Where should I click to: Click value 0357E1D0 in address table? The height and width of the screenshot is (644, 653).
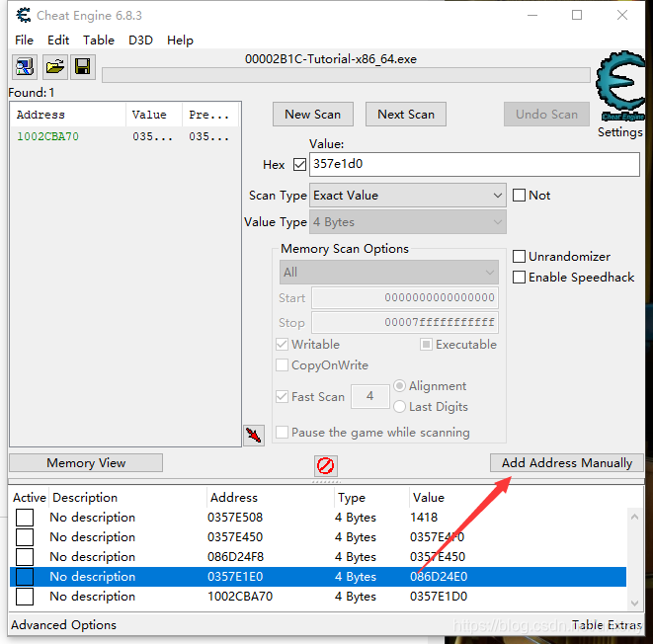pos(438,597)
